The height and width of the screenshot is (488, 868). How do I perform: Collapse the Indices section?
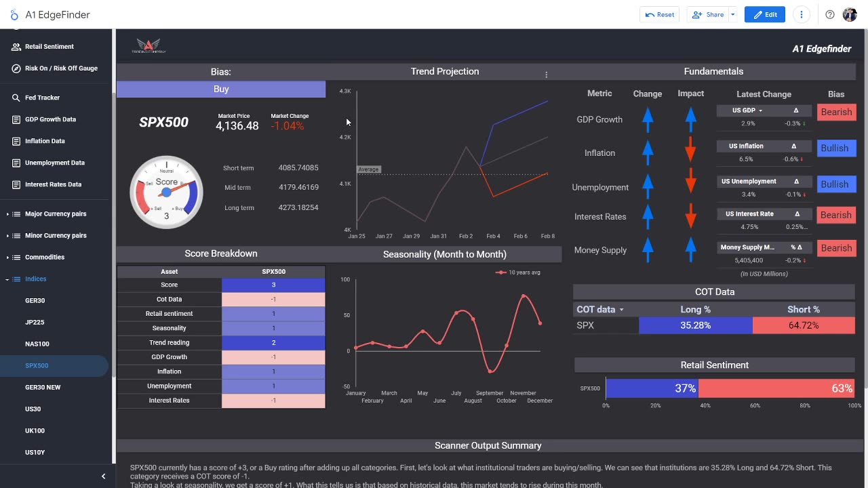point(8,279)
